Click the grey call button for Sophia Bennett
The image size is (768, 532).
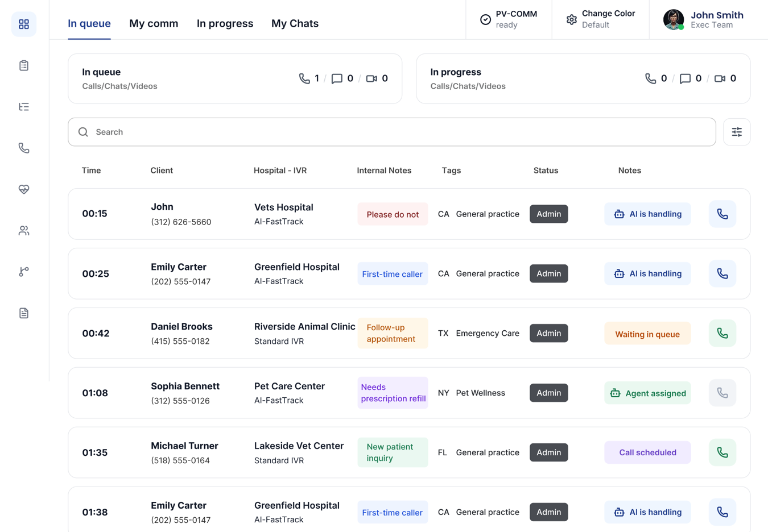coord(722,393)
